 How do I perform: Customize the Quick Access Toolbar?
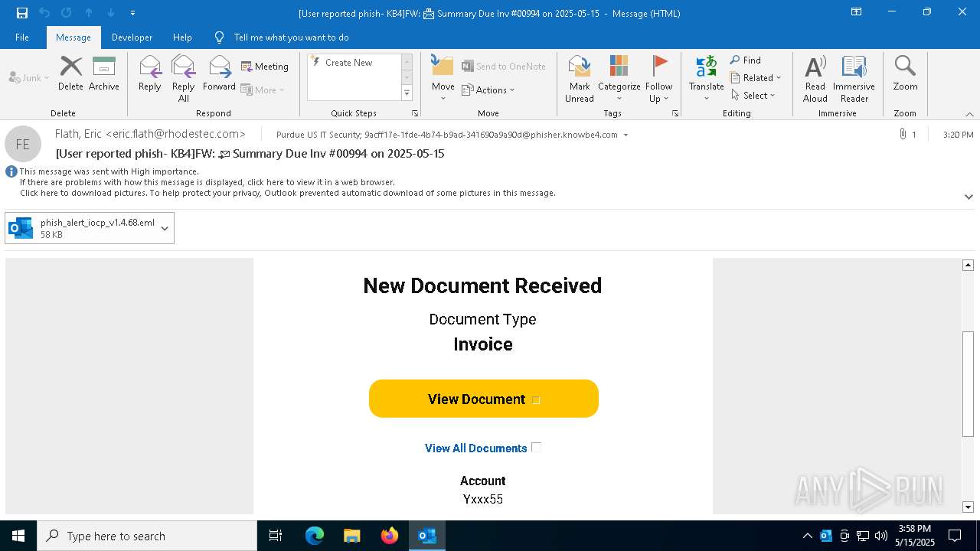pos(132,13)
